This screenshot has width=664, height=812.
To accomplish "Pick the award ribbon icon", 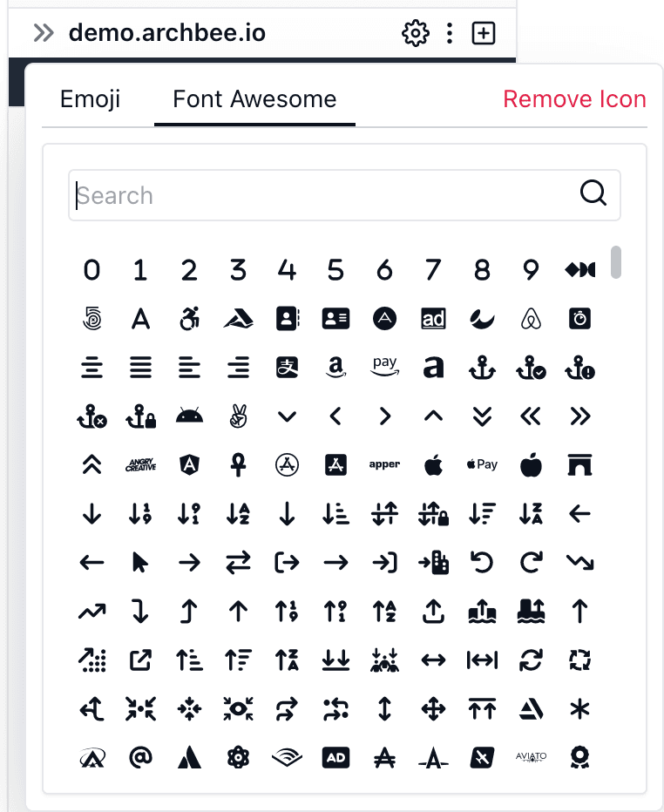I will 579,757.
